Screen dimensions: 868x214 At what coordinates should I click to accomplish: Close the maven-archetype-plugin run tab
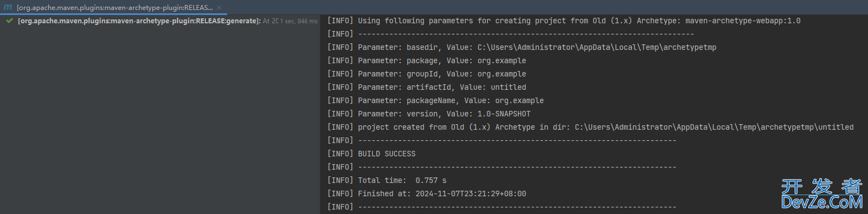pos(219,8)
